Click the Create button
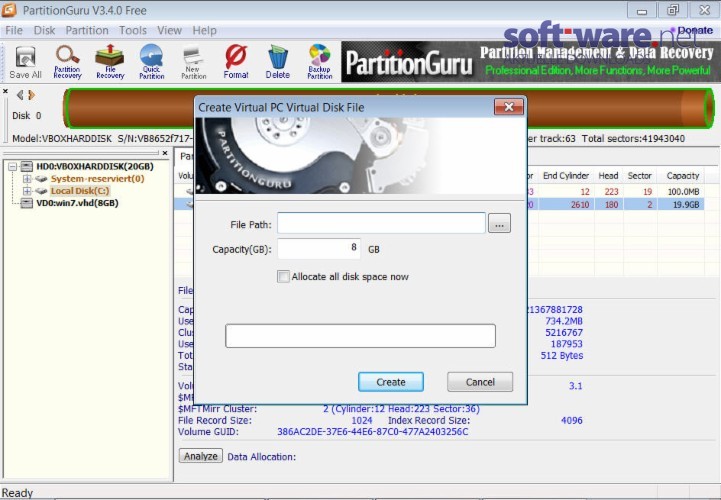Viewport: 721px width, 500px height. click(391, 382)
